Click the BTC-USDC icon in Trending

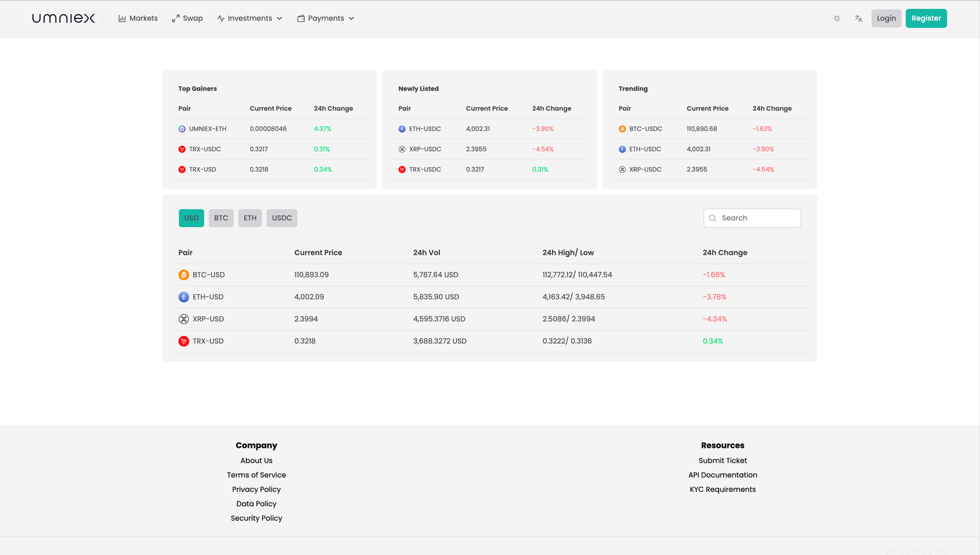pos(622,129)
